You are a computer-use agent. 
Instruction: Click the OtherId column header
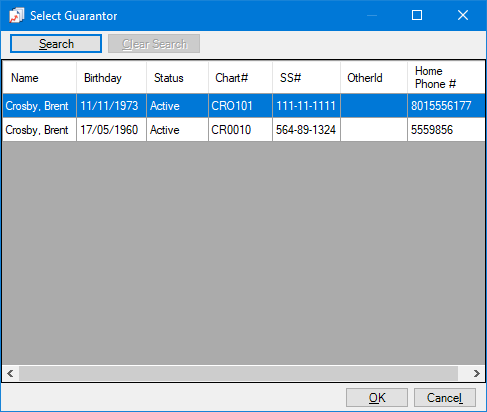pos(374,78)
